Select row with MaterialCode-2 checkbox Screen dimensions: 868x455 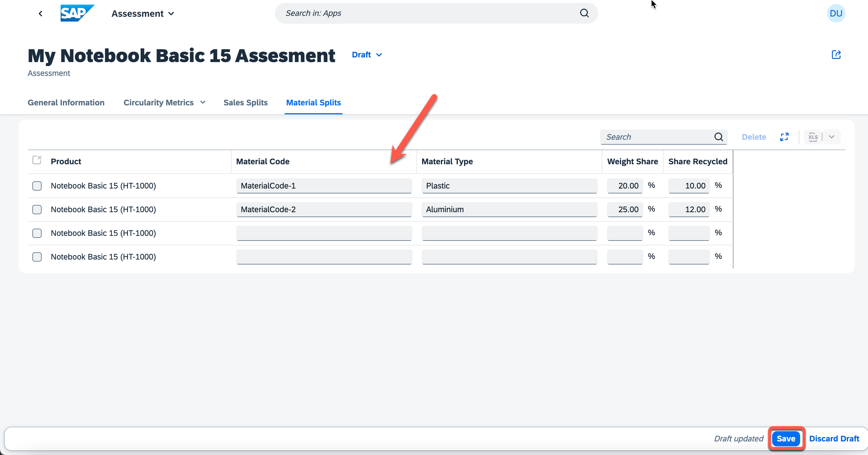[37, 210]
